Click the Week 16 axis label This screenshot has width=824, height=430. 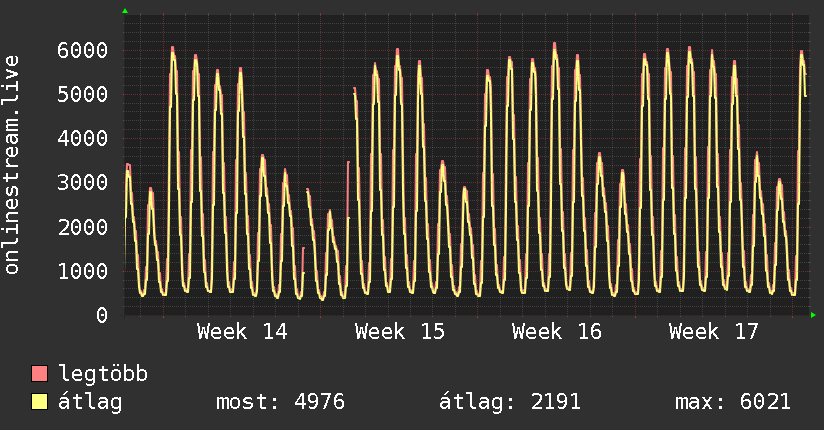(x=557, y=332)
